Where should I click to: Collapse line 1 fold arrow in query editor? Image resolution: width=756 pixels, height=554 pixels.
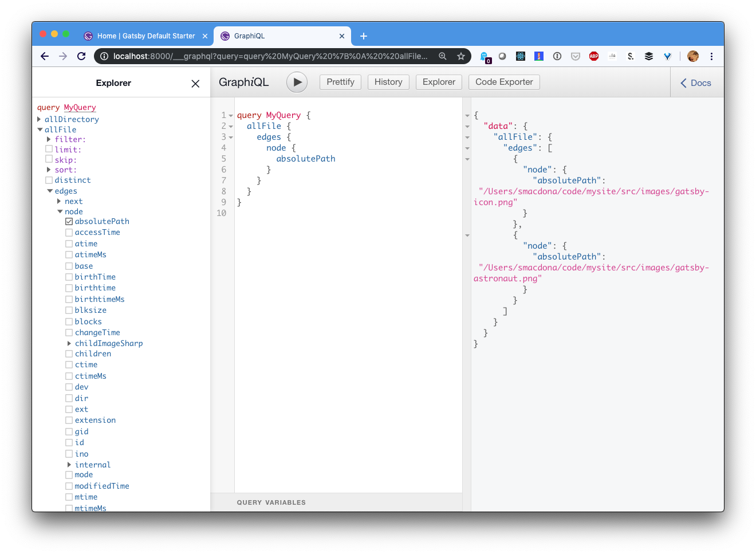(231, 116)
